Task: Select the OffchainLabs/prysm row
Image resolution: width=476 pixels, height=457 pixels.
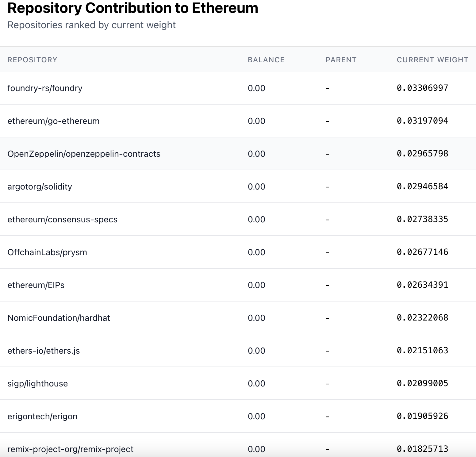Action: pyautogui.click(x=47, y=252)
